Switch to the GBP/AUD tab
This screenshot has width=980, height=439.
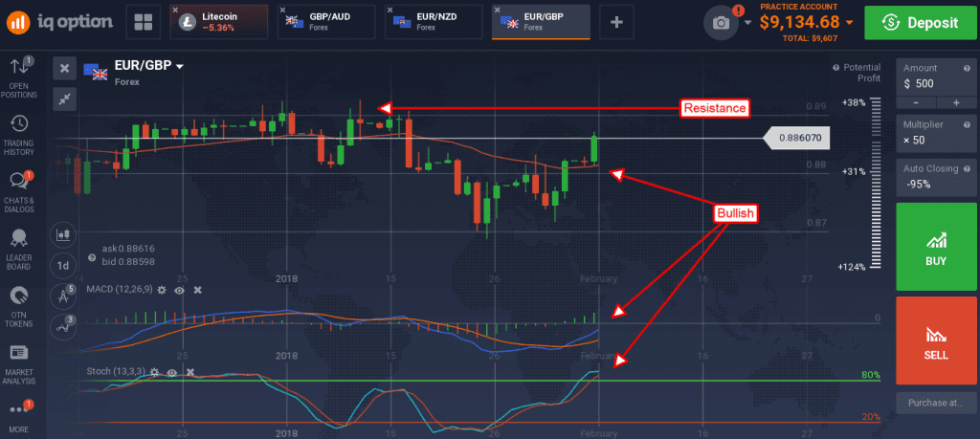coord(327,23)
